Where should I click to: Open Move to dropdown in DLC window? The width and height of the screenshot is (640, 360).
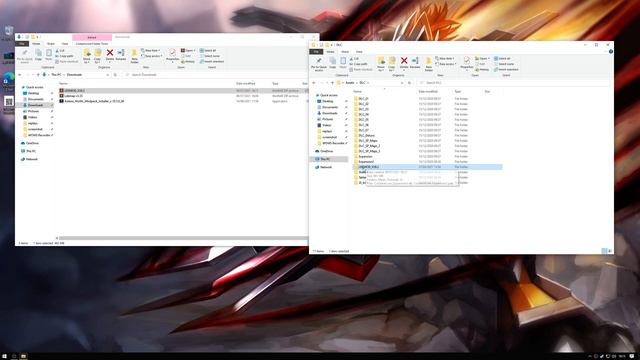[381, 64]
